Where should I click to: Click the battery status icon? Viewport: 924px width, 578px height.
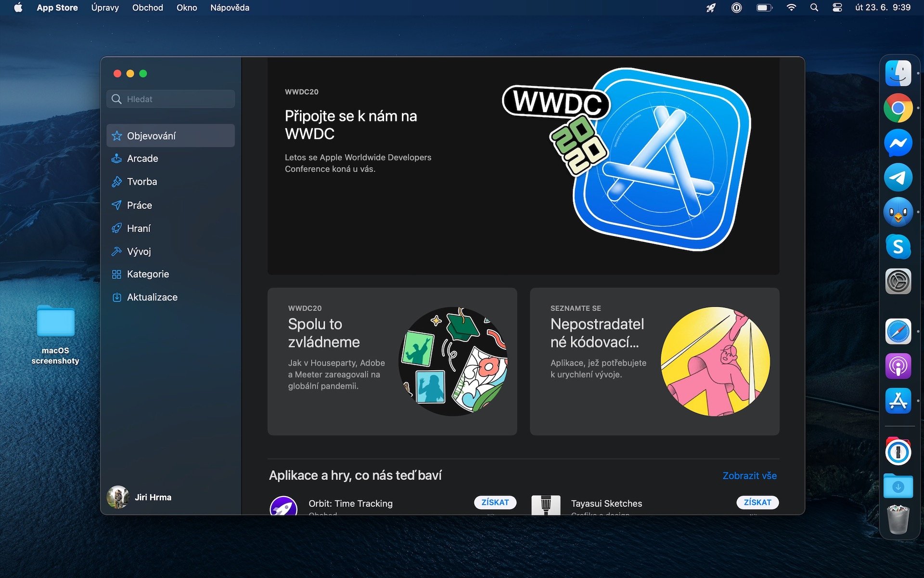(x=764, y=8)
